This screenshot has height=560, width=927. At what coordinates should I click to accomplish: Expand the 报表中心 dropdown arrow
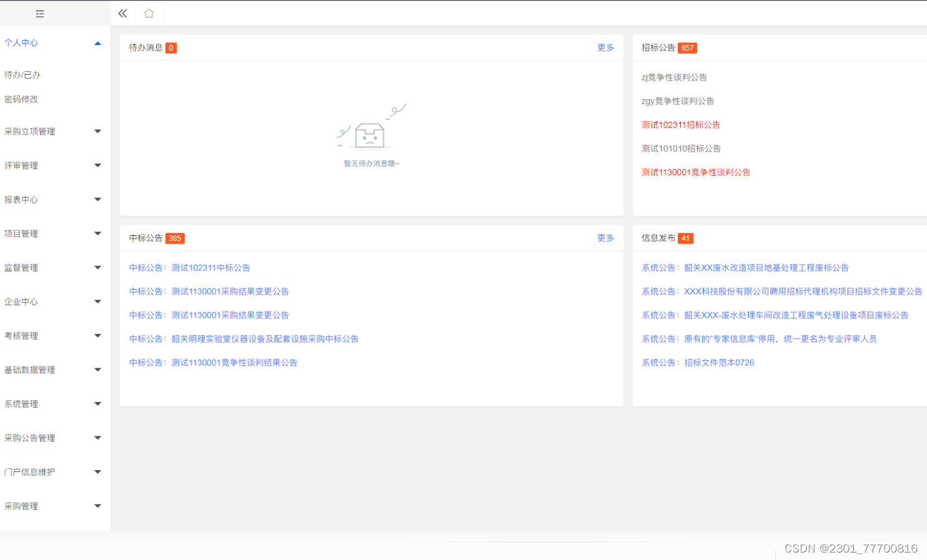97,199
